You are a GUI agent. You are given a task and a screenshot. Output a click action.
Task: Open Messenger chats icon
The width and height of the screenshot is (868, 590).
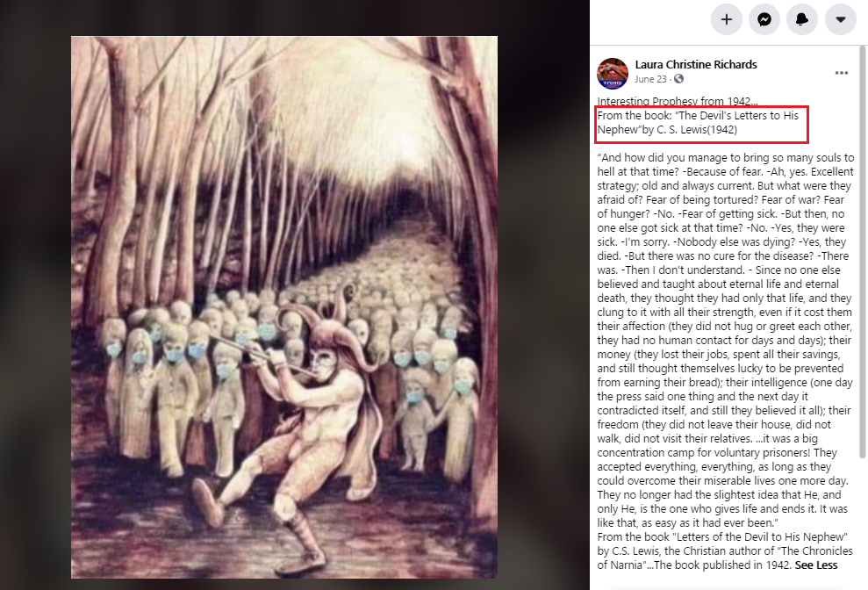[764, 19]
